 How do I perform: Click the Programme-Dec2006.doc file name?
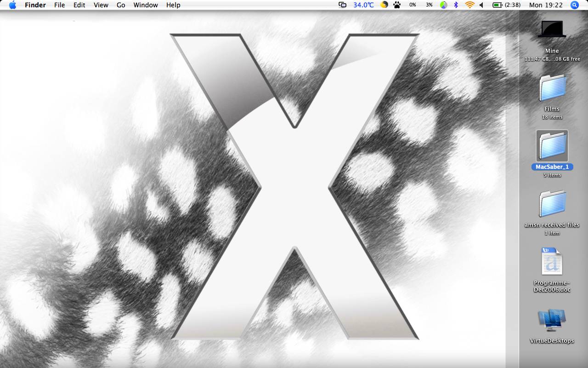552,286
